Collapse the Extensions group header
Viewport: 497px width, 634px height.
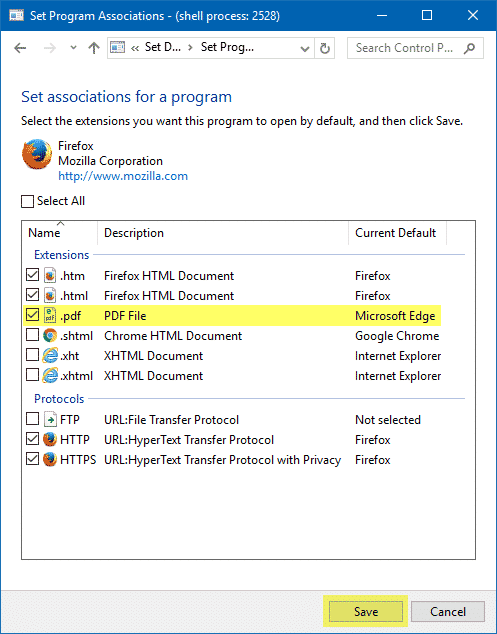point(61,255)
